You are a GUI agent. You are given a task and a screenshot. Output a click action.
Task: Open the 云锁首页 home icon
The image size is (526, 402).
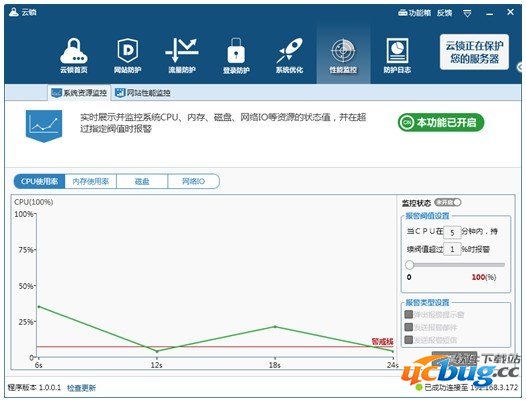74,55
